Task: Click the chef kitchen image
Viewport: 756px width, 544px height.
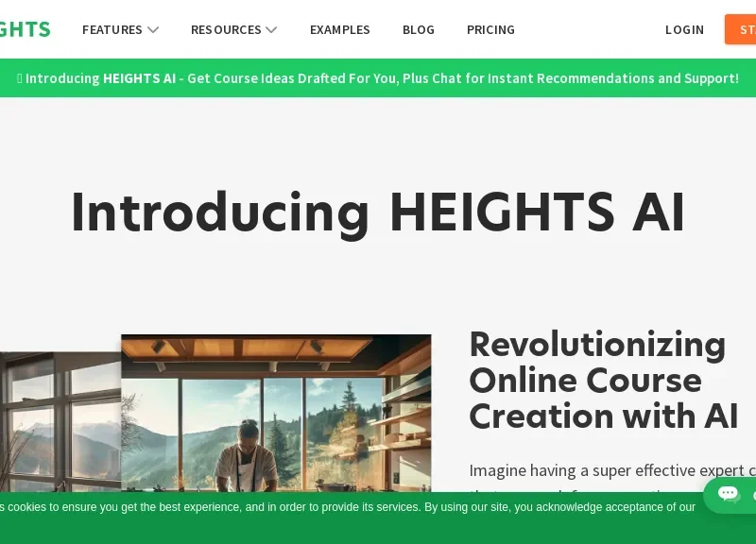Action: pyautogui.click(x=276, y=413)
